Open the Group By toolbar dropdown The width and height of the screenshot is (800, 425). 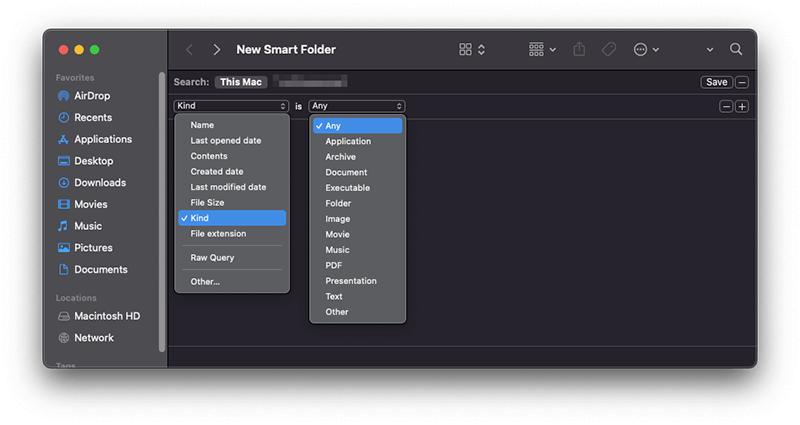(x=542, y=49)
